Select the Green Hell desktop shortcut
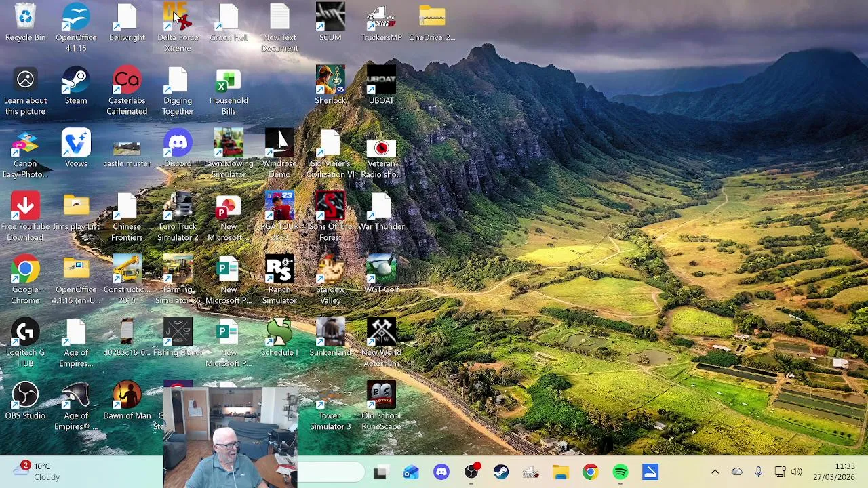 tap(229, 22)
